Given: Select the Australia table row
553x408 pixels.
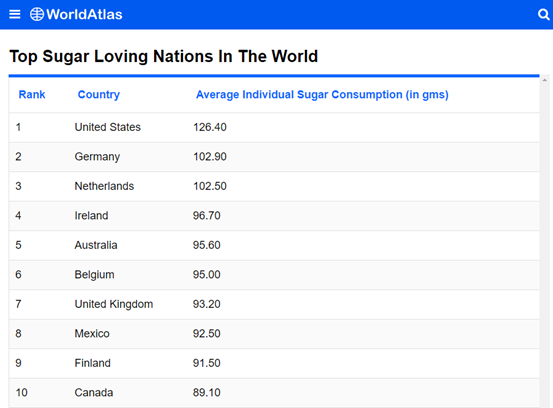Looking at the screenshot, I should coord(274,245).
